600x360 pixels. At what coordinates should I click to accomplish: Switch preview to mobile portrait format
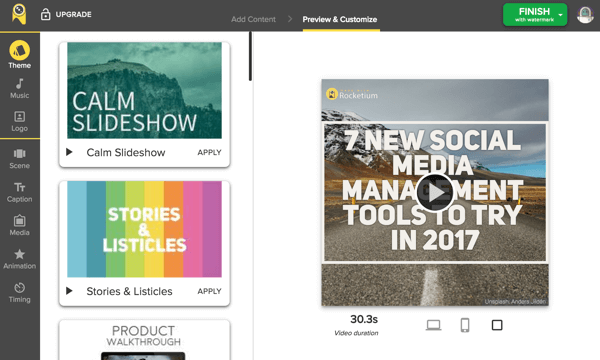[465, 325]
